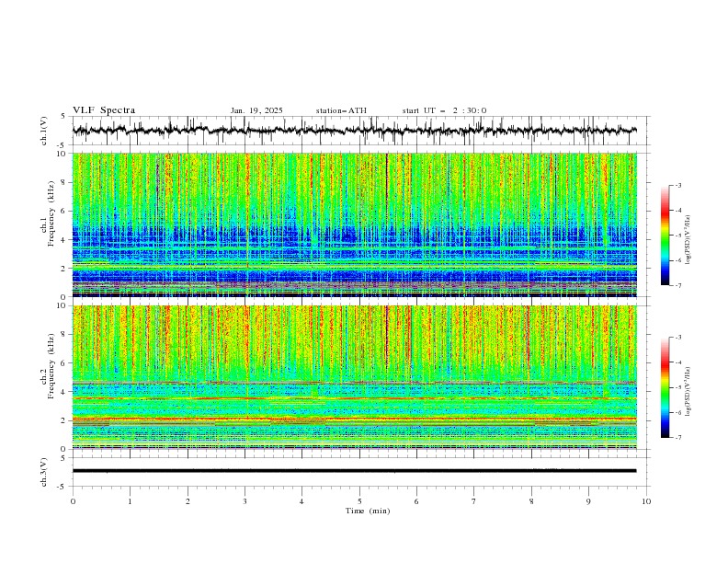Viewport: 728px width, 563px height.
Task: Click time axis tick label '8'
Action: pyautogui.click(x=531, y=501)
